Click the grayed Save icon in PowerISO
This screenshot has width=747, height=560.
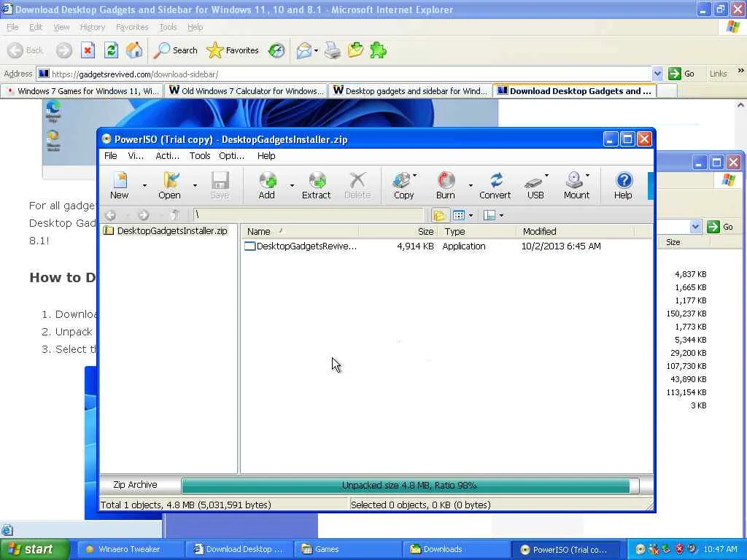(220, 186)
